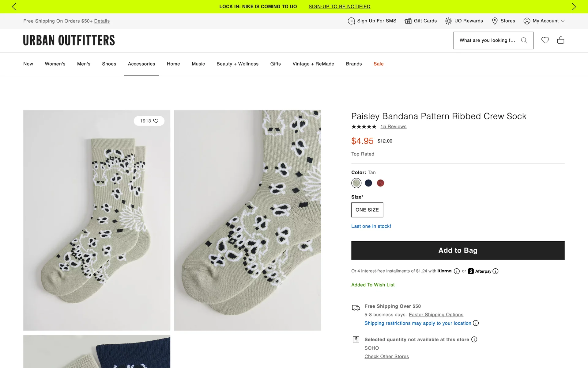Click the search magnifier icon
The height and width of the screenshot is (368, 588).
tap(524, 40)
